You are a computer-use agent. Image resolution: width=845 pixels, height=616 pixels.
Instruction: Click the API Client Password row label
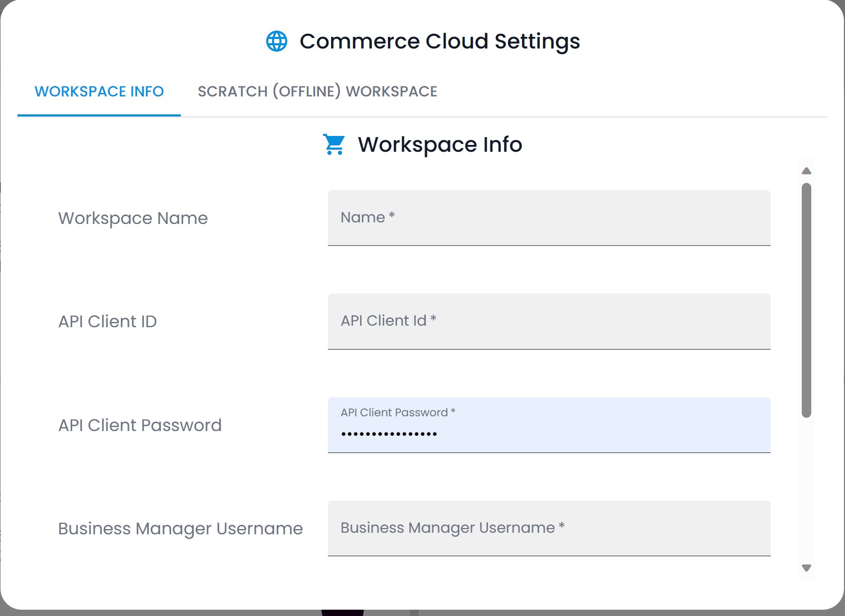[140, 425]
